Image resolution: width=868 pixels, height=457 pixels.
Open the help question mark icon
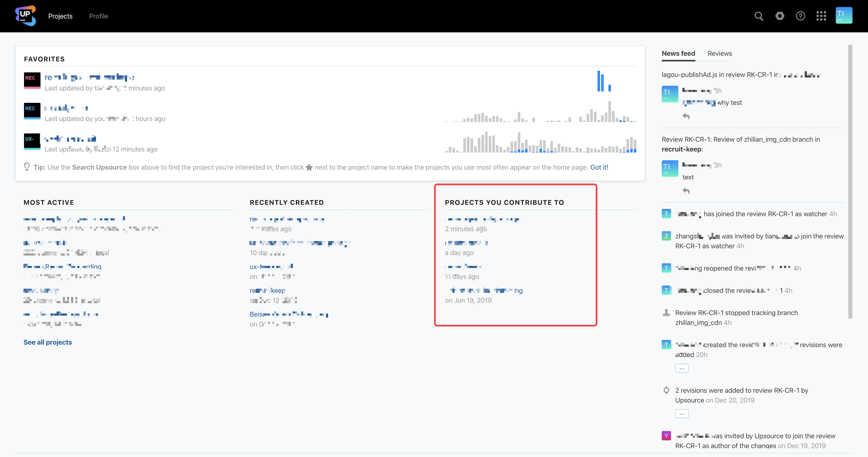[800, 16]
